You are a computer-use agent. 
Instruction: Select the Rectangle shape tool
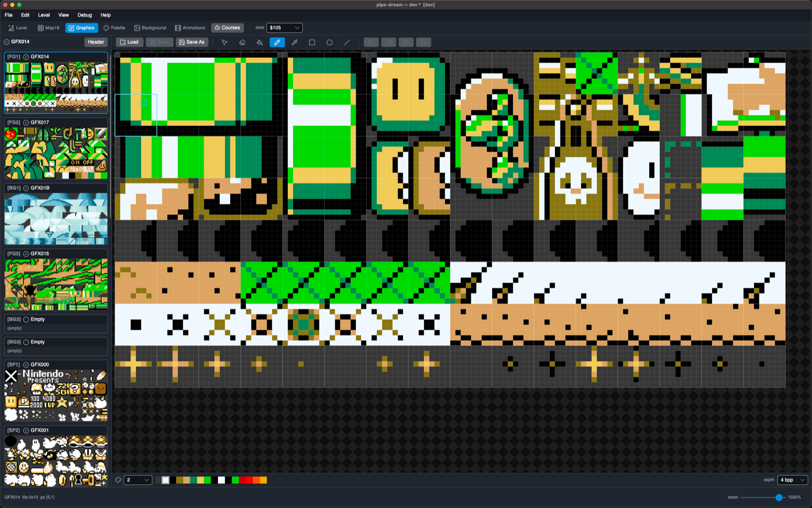coord(312,42)
